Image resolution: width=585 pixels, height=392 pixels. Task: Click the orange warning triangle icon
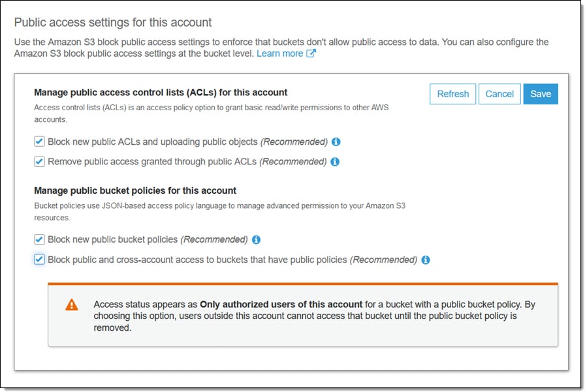point(72,303)
